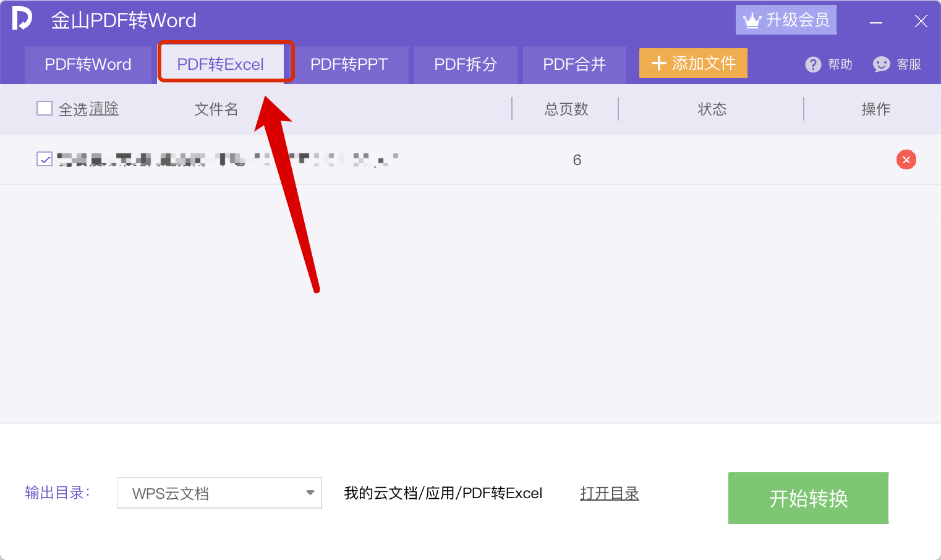This screenshot has width=941, height=560.
Task: Check the 全选 select-all checkbox
Action: [45, 109]
